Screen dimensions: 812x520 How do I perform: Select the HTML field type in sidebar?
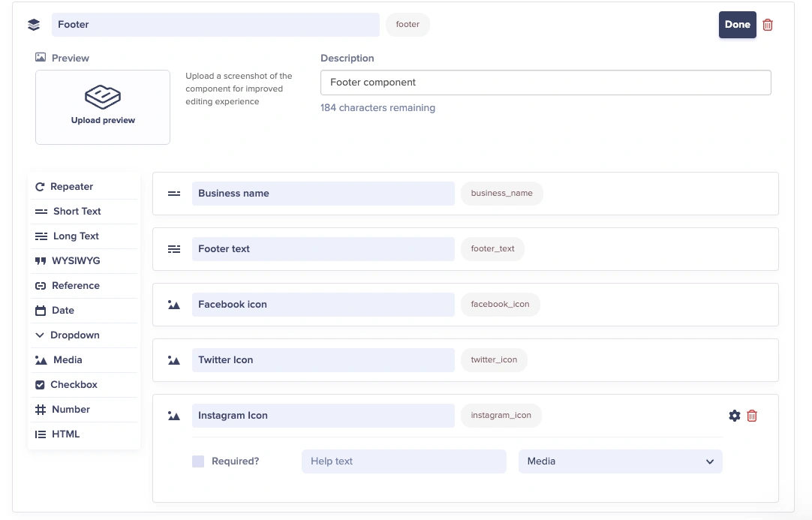pyautogui.click(x=65, y=434)
